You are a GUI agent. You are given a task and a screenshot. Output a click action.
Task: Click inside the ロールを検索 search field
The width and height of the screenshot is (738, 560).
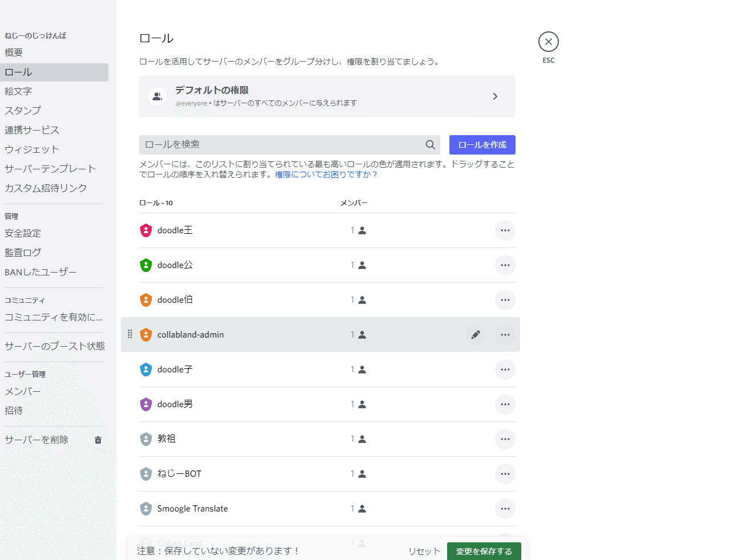pyautogui.click(x=257, y=145)
